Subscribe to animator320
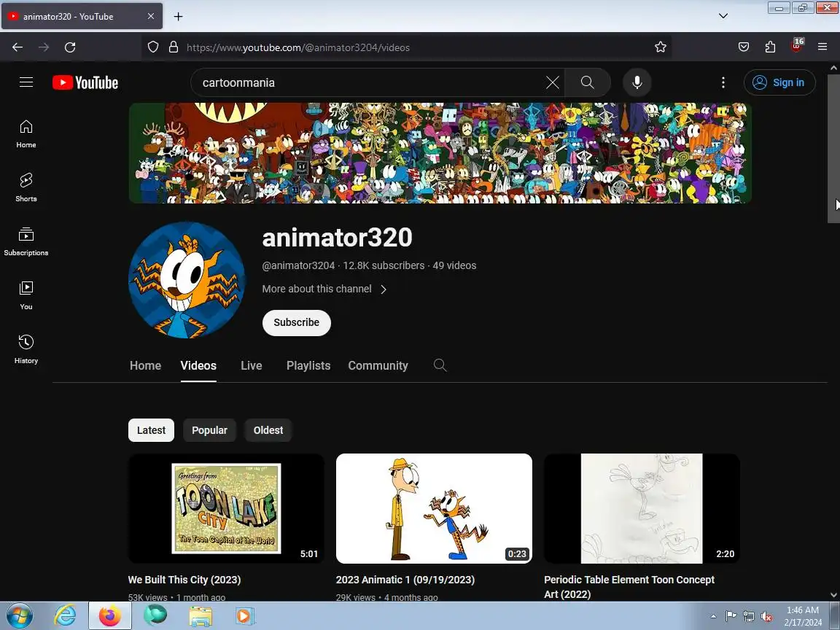Screen dimensions: 840x630 click(296, 322)
